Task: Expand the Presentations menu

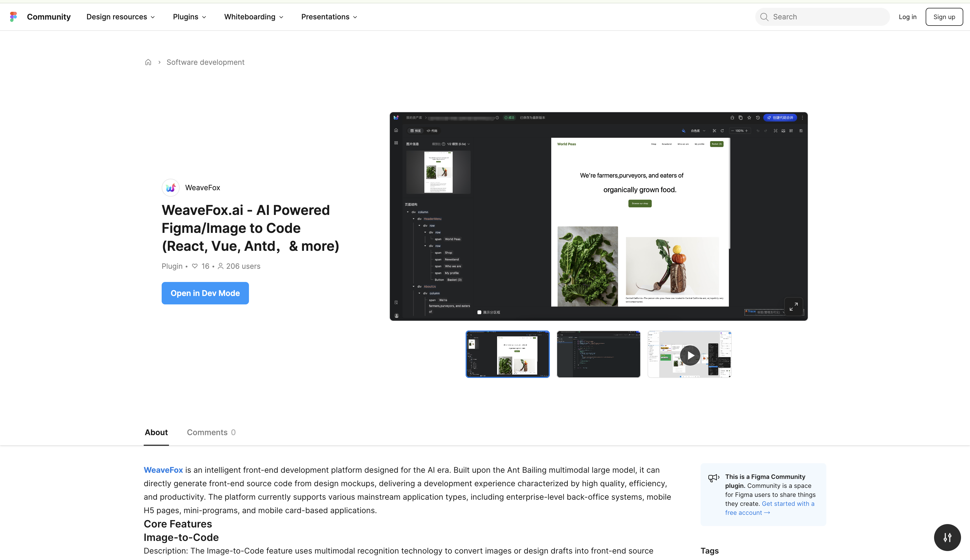Action: click(x=329, y=17)
